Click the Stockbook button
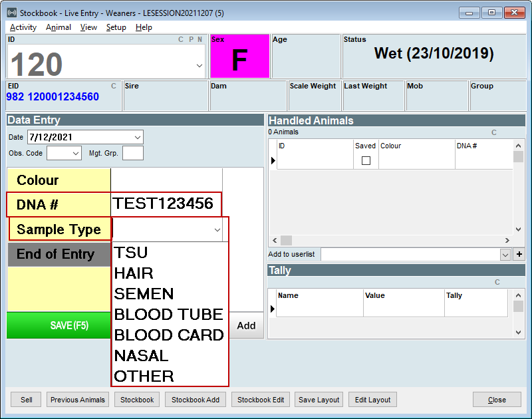The width and height of the screenshot is (532, 419). [x=137, y=400]
